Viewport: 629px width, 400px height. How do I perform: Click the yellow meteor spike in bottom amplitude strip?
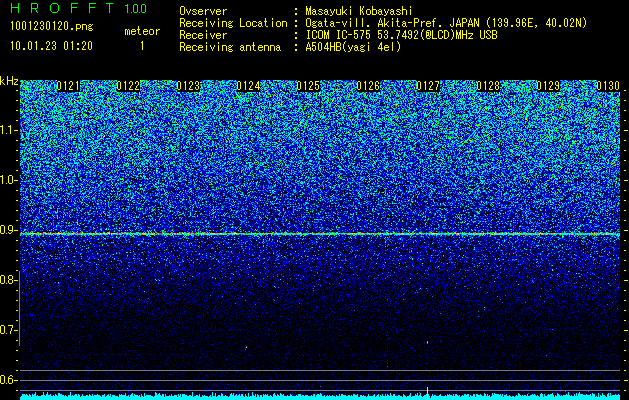pyautogui.click(x=428, y=394)
